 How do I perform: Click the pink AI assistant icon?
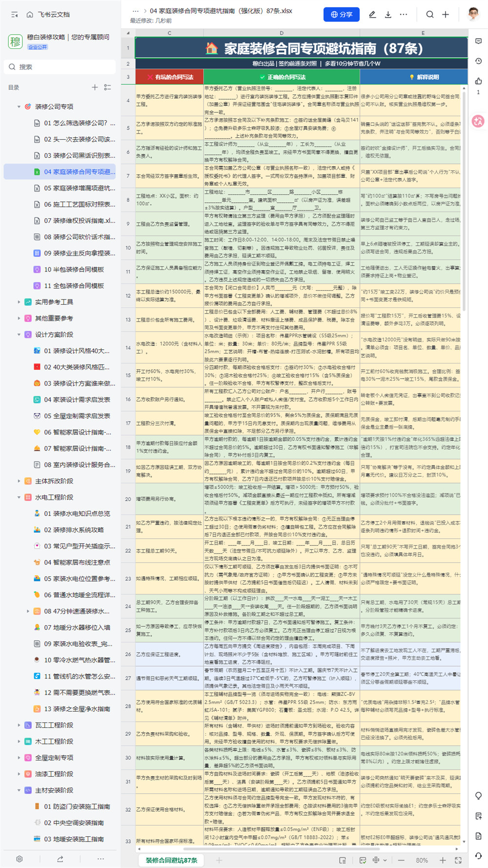(x=478, y=121)
